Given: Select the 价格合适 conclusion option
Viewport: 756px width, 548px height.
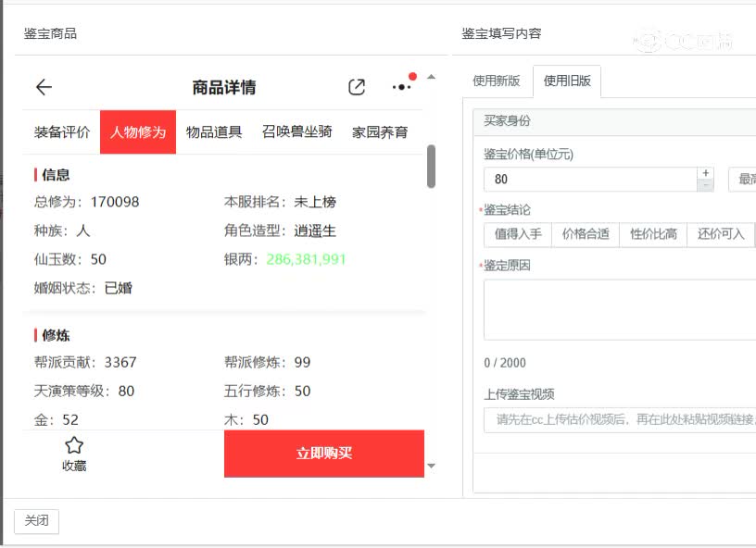Looking at the screenshot, I should coord(587,234).
